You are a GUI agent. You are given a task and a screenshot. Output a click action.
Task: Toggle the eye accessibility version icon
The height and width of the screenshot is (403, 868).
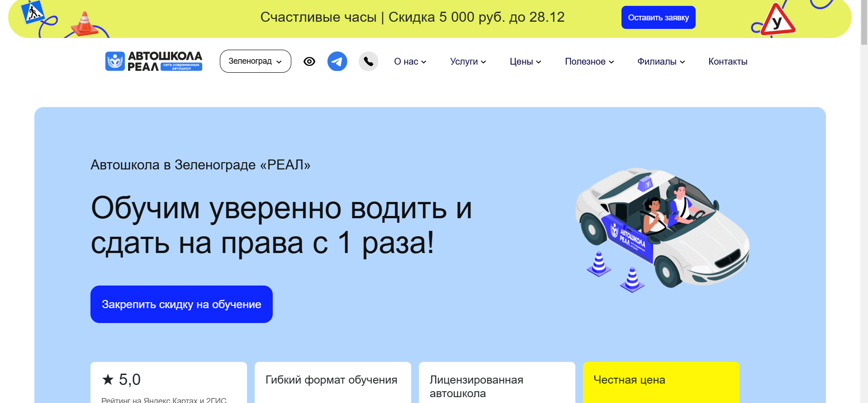(309, 61)
